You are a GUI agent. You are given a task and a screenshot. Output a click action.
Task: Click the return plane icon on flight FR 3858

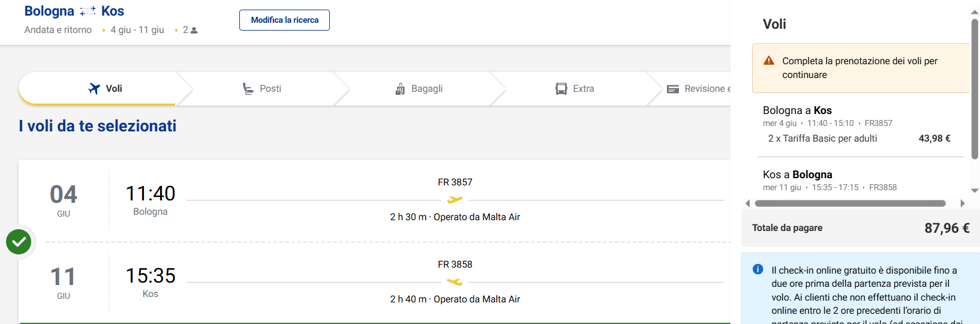coord(455,282)
